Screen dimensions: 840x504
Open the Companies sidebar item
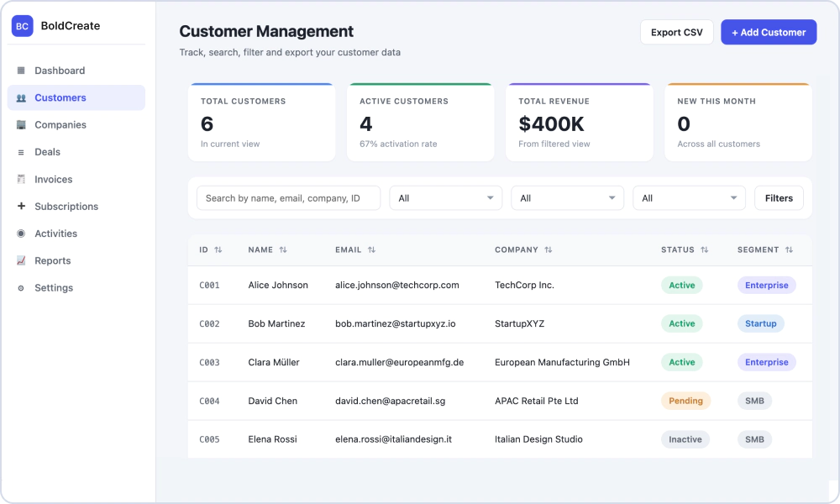[x=76, y=125]
